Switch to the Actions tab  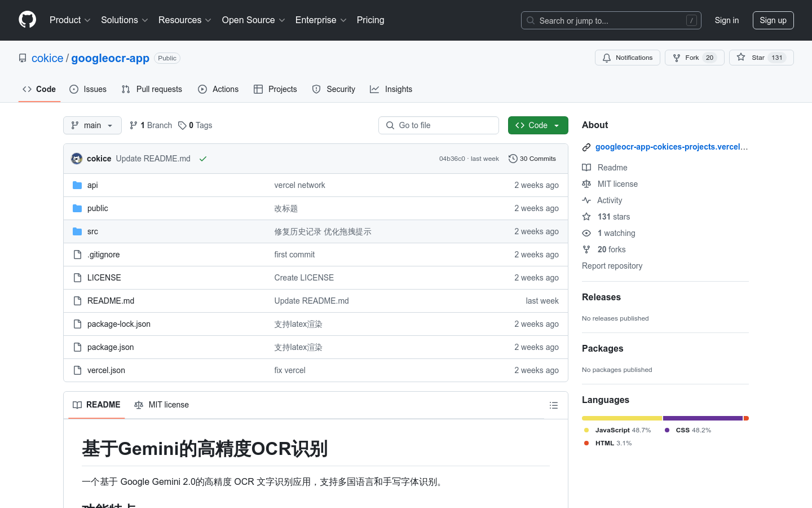(x=218, y=89)
